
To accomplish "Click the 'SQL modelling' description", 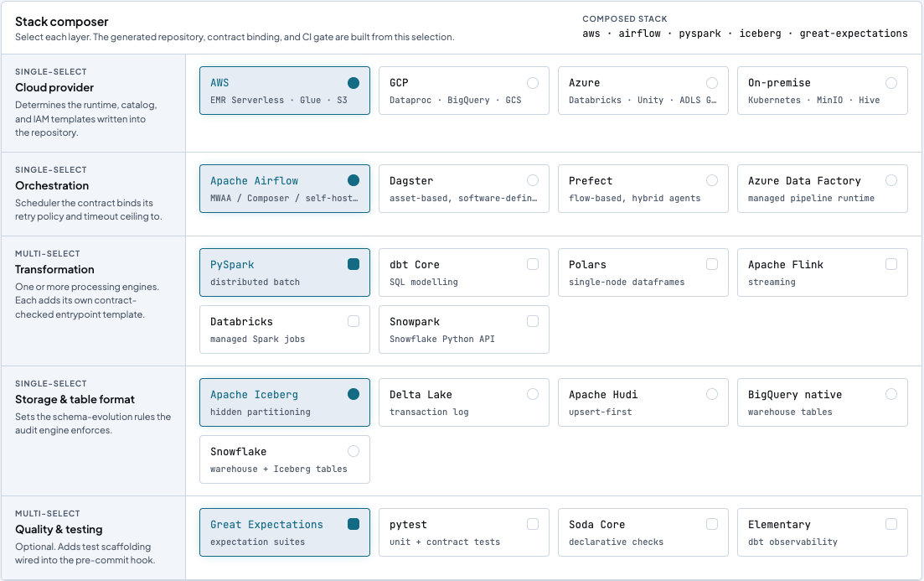I will 424,282.
